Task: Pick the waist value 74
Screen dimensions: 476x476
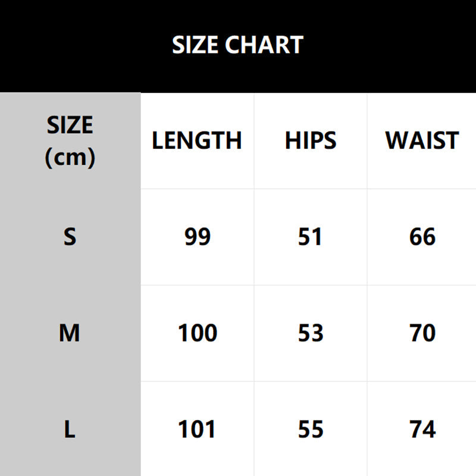Action: pyautogui.click(x=422, y=430)
